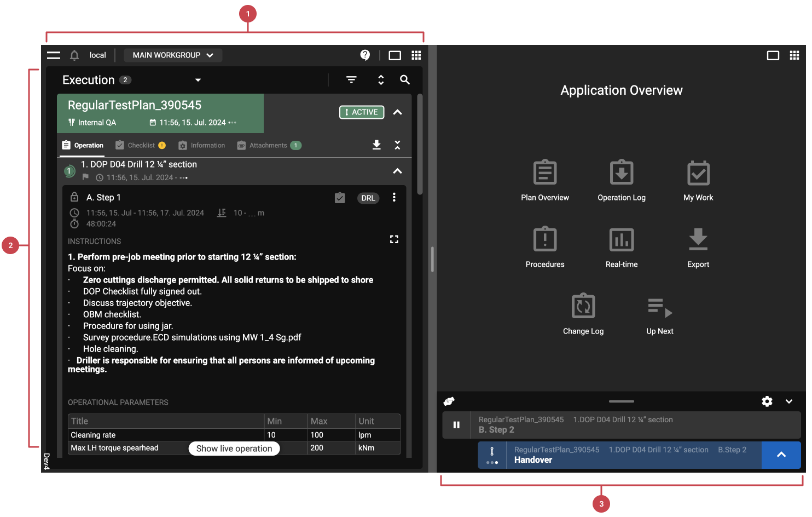
Task: Switch to the Attachments tab
Action: pos(268,146)
